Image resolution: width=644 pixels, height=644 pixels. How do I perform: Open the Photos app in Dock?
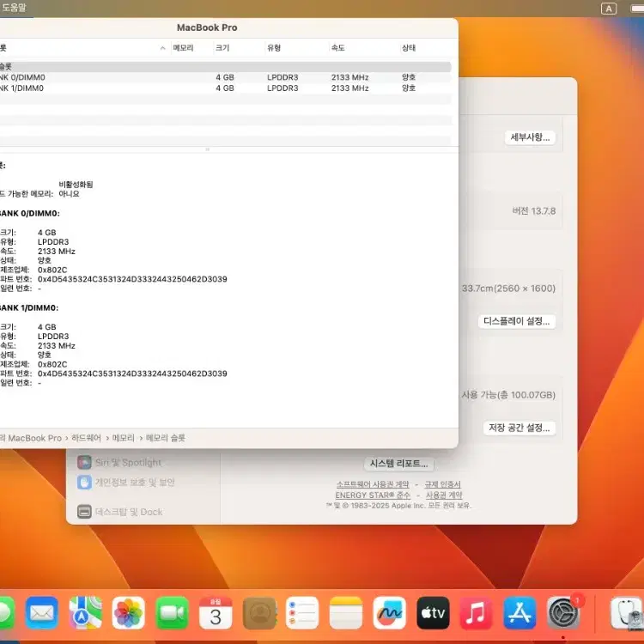click(129, 613)
